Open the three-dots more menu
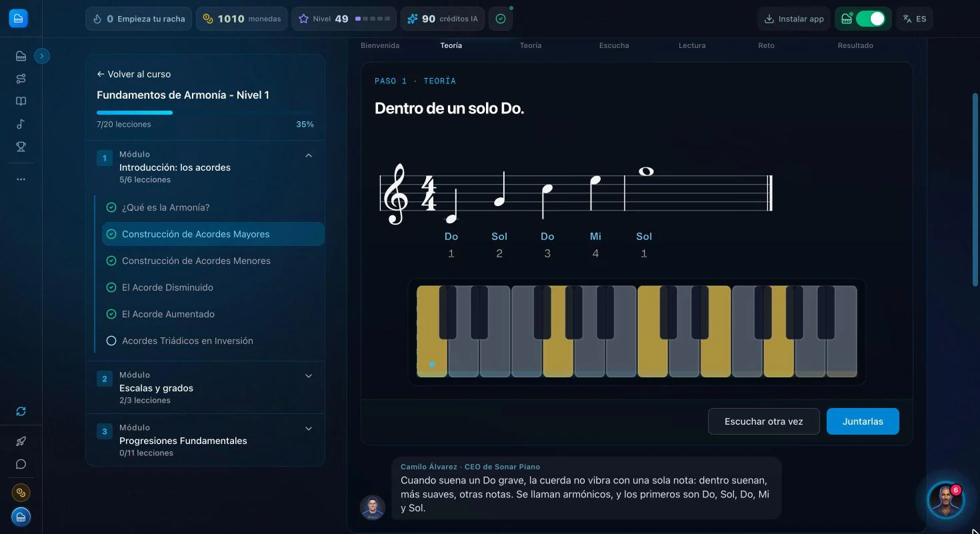980x534 pixels. tap(21, 179)
